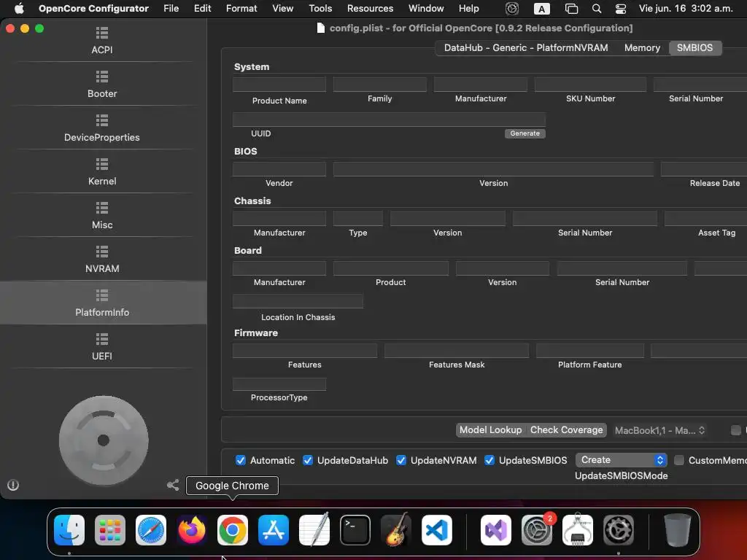Open the Tools menu
This screenshot has height=560, width=747.
coord(320,9)
